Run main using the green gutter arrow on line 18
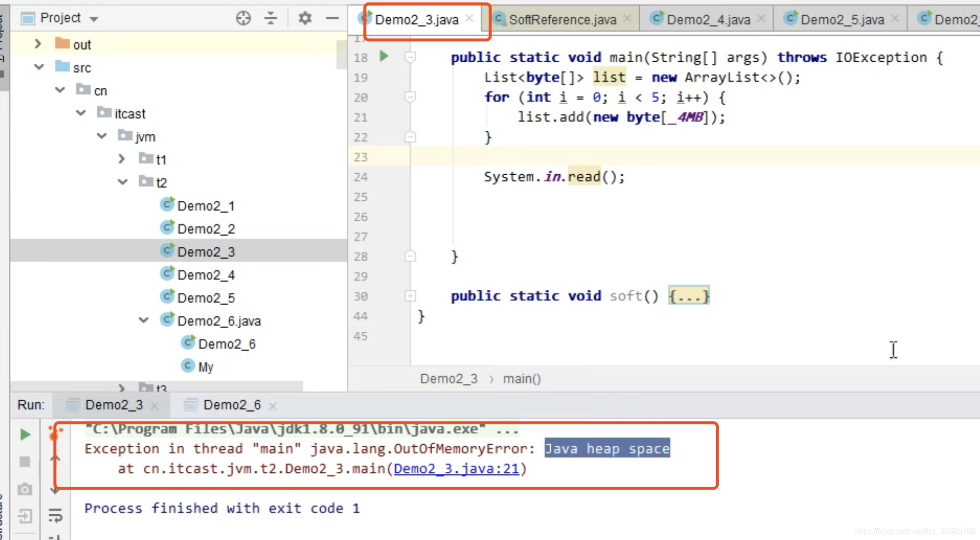 tap(384, 56)
